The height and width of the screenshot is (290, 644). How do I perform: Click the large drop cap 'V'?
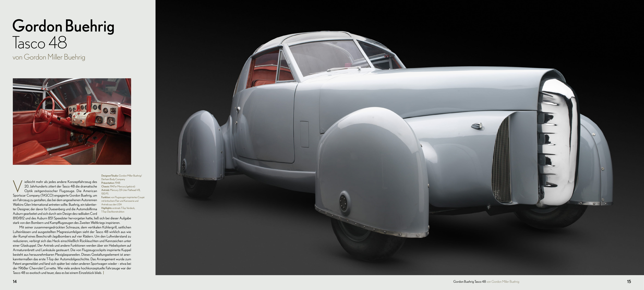(17, 186)
